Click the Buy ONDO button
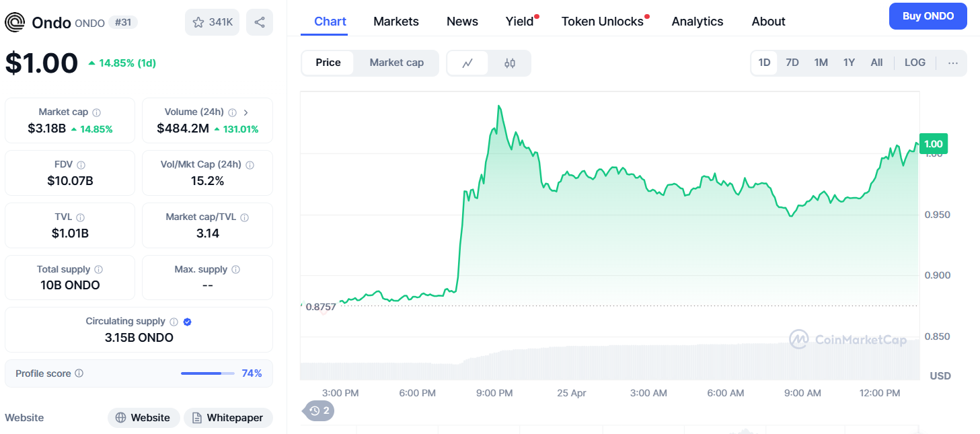The width and height of the screenshot is (980, 434). [928, 16]
